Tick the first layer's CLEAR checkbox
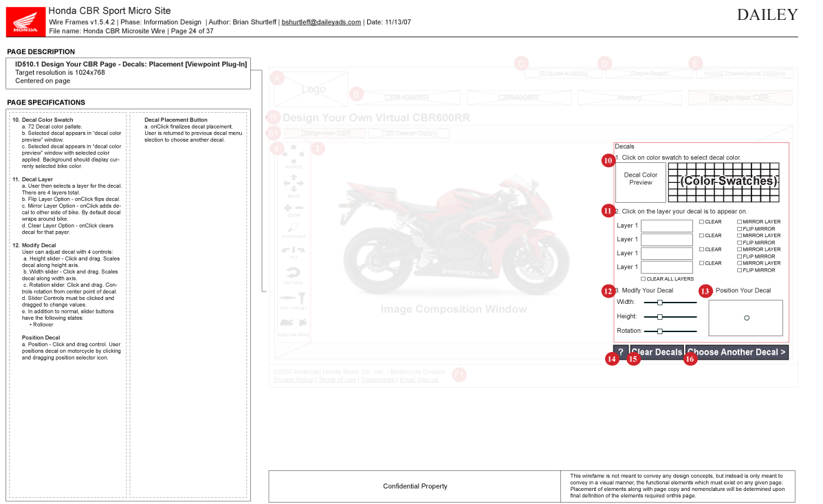 click(702, 222)
